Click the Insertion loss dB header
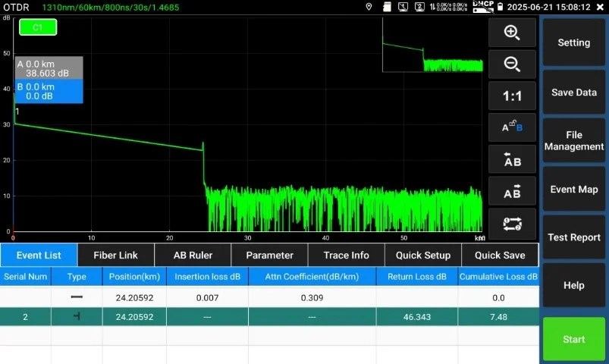The image size is (609, 364). 207,277
